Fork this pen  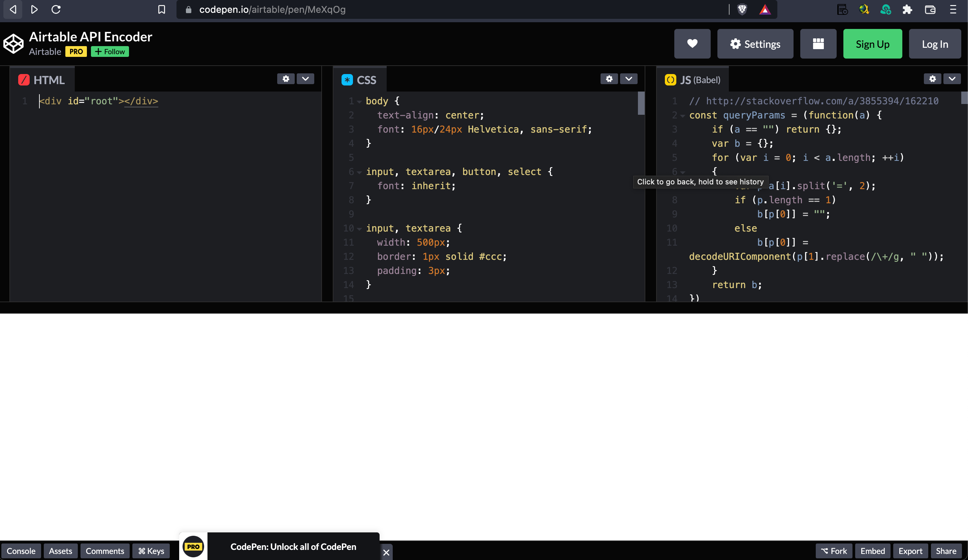tap(834, 551)
